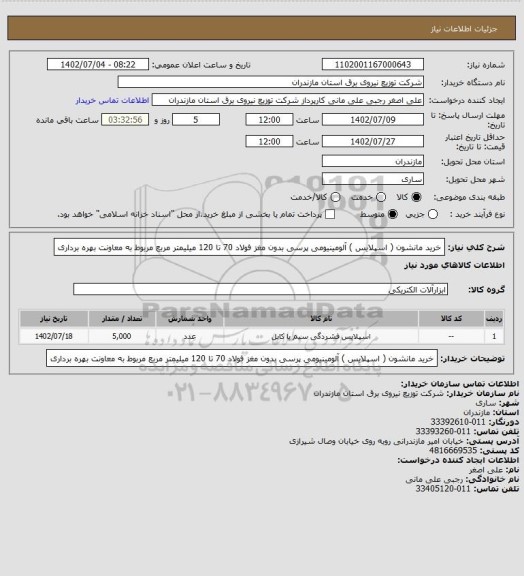This screenshot has height=576, width=524.
Task: Select the کالا radio button
Action: (x=416, y=197)
